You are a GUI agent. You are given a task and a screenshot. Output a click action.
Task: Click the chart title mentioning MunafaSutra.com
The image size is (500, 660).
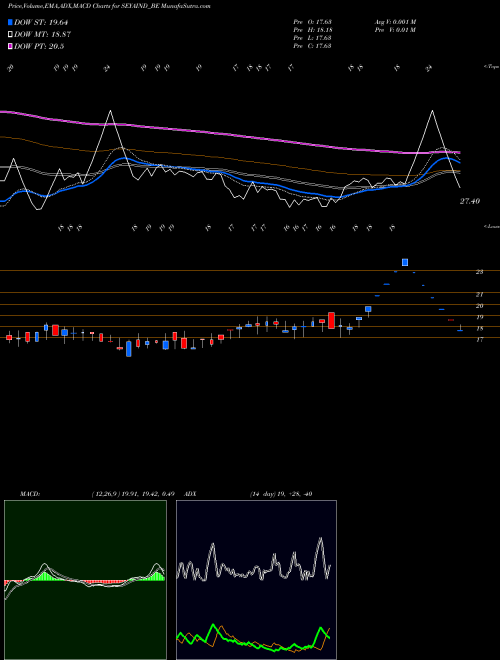coord(109,6)
